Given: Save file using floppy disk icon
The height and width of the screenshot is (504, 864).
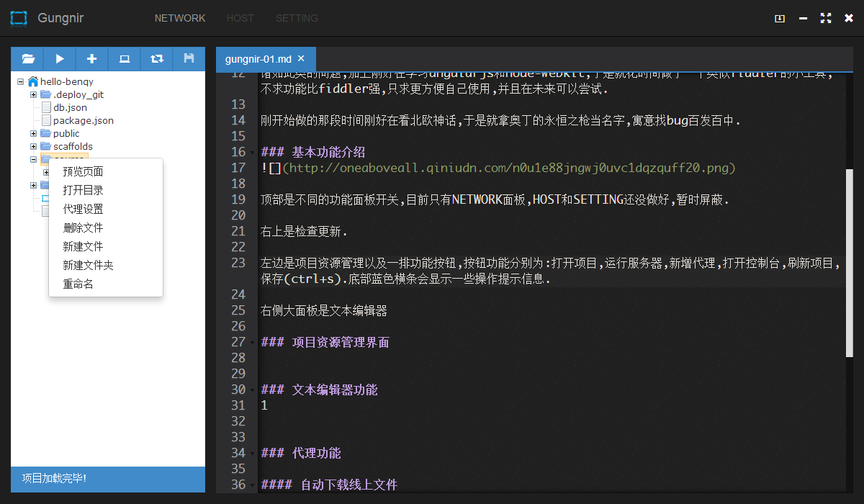Looking at the screenshot, I should point(189,59).
